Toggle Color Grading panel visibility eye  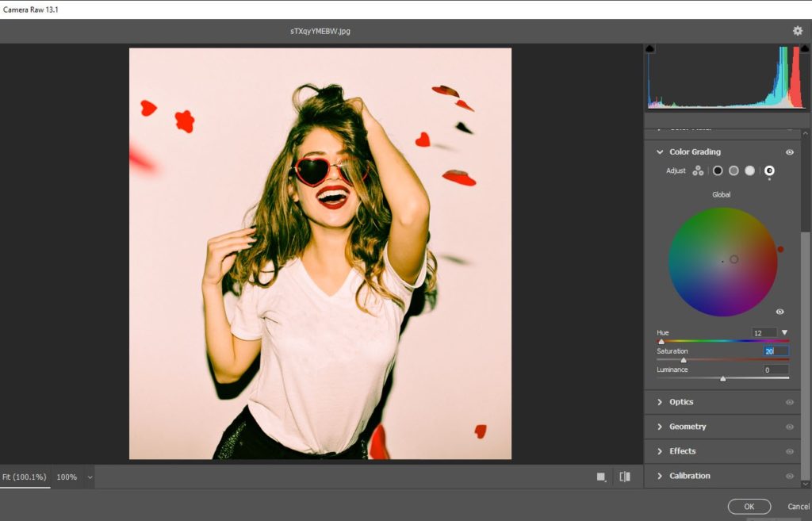pyautogui.click(x=789, y=152)
